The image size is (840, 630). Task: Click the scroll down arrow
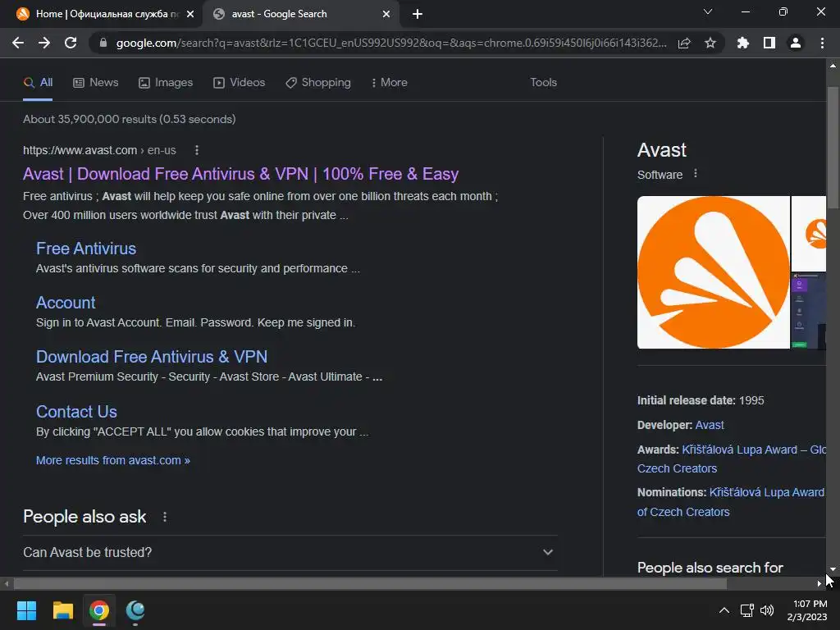coord(833,569)
